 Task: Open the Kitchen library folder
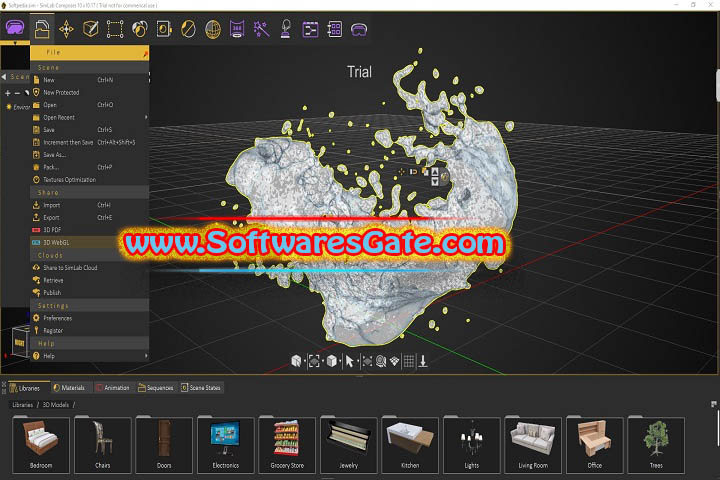tap(410, 445)
